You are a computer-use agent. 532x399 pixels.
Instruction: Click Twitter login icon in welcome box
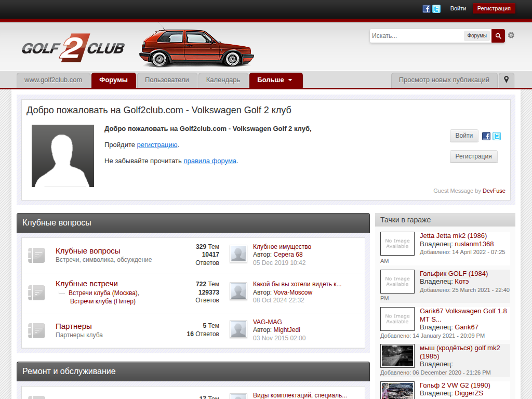[x=497, y=136]
